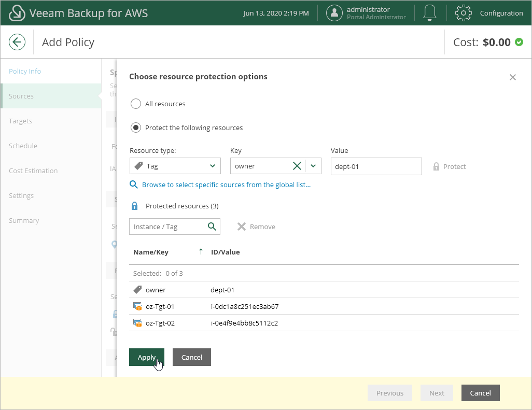Select Protect the following resources option

[x=136, y=128]
